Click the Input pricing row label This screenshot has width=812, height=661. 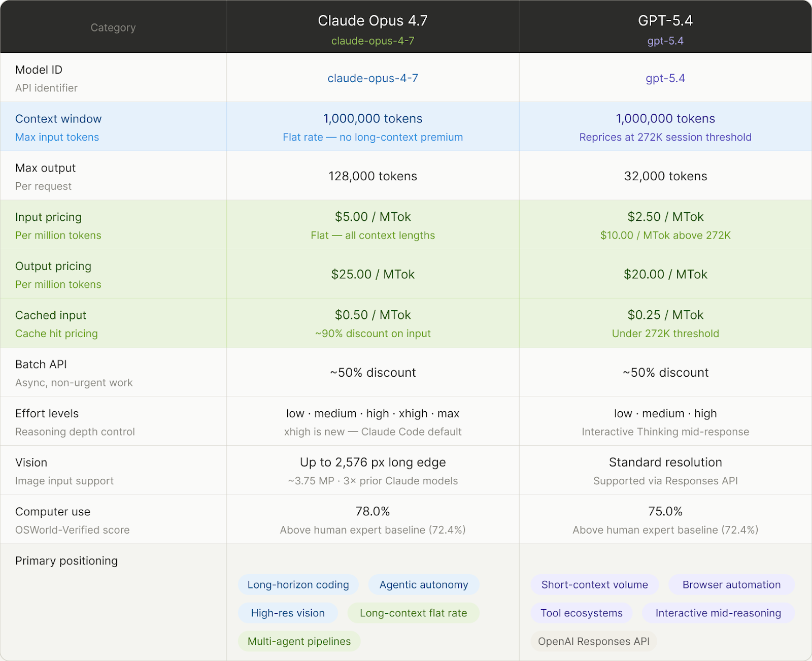(x=49, y=217)
